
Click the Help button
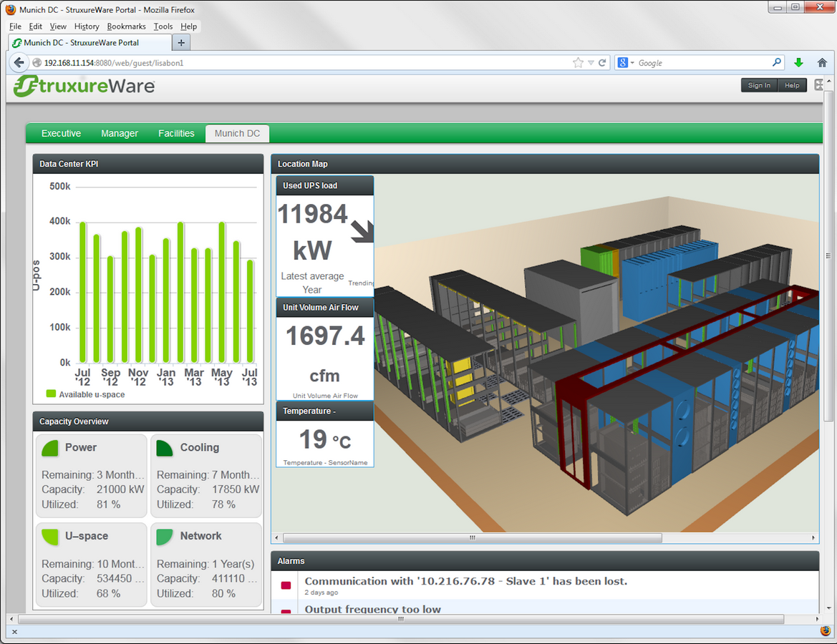tap(792, 85)
